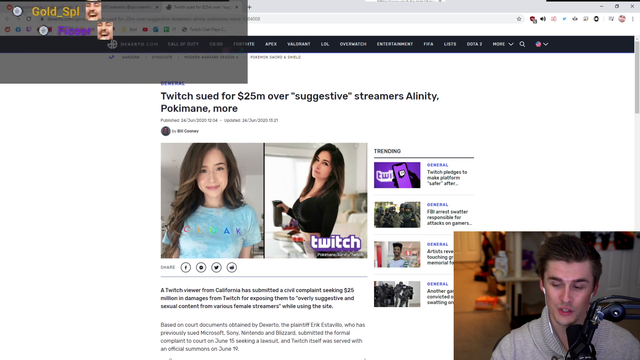
Task: Click the Pokimane and Alinity article image
Action: pyautogui.click(x=264, y=200)
